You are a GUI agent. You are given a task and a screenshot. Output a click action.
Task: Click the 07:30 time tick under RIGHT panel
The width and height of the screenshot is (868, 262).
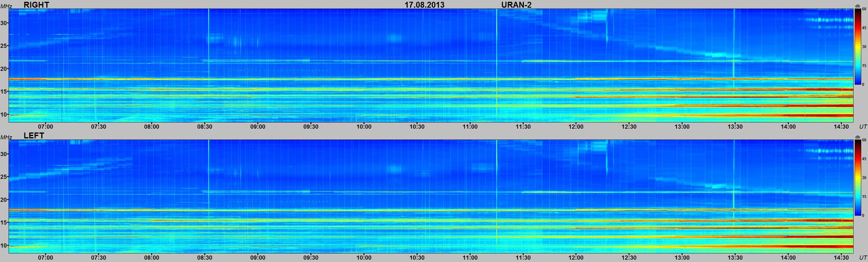click(x=98, y=127)
